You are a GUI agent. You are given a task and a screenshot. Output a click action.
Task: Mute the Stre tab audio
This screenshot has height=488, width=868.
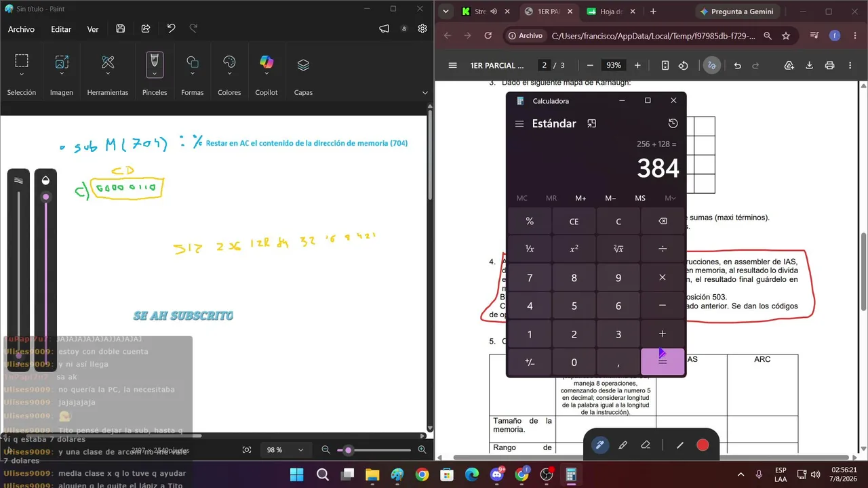click(494, 12)
